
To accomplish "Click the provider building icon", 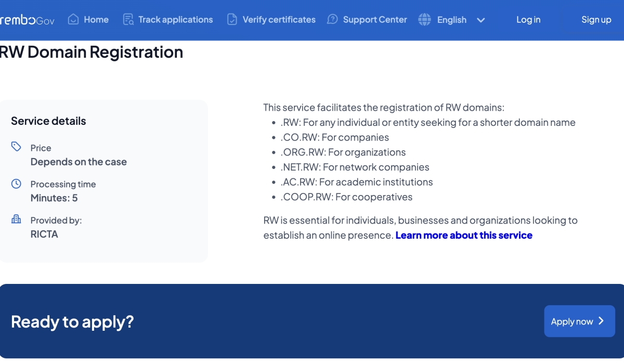I will (16, 219).
